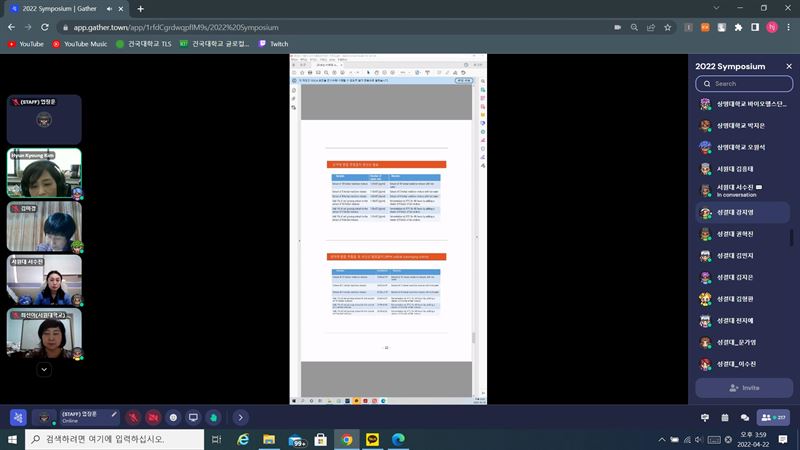800x450 pixels.
Task: Open the build tool signpost icon
Action: (705, 417)
